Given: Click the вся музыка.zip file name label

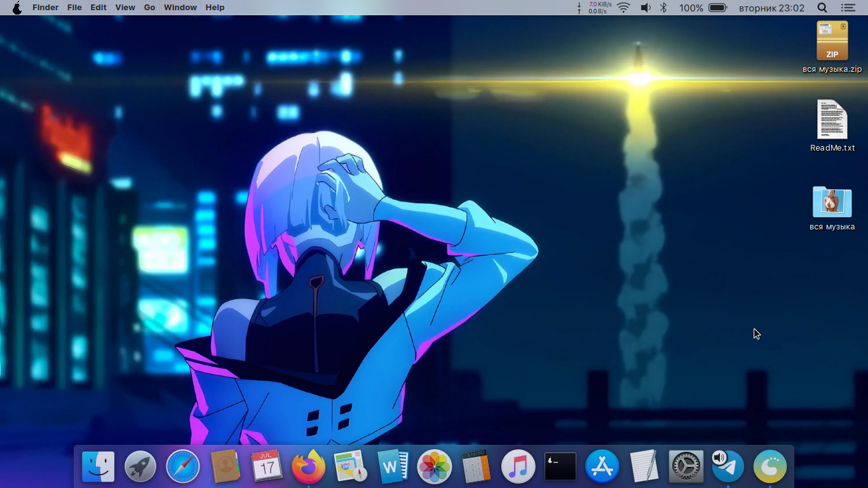Looking at the screenshot, I should click(832, 69).
